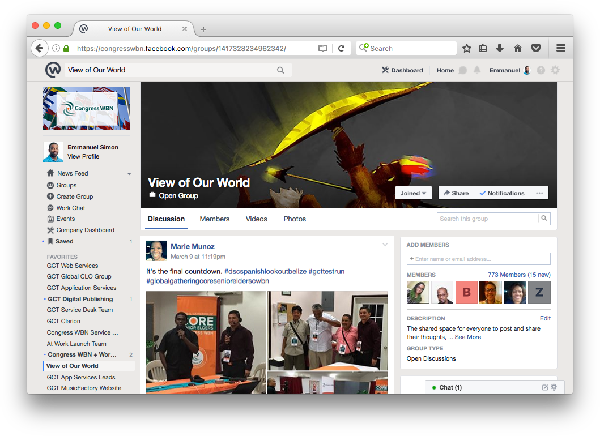Click the search magnifier in group search

click(x=545, y=218)
